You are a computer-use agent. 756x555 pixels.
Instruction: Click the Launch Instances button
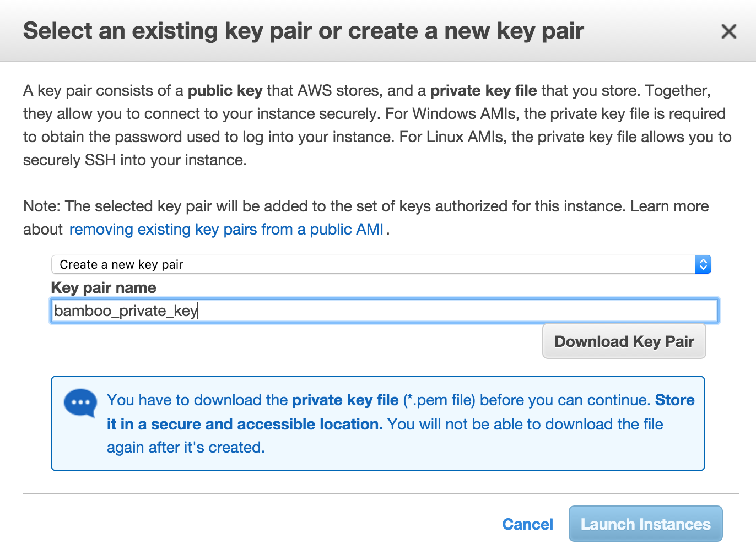[x=645, y=524]
